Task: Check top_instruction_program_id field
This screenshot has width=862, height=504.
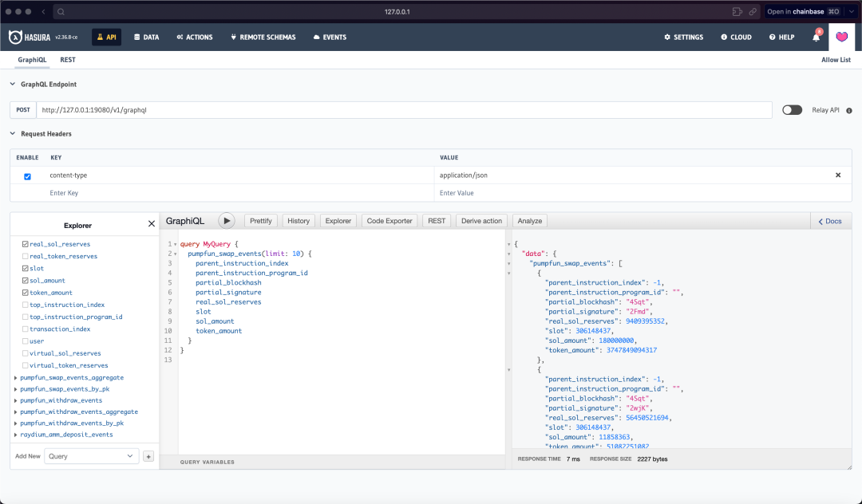Action: click(x=26, y=317)
